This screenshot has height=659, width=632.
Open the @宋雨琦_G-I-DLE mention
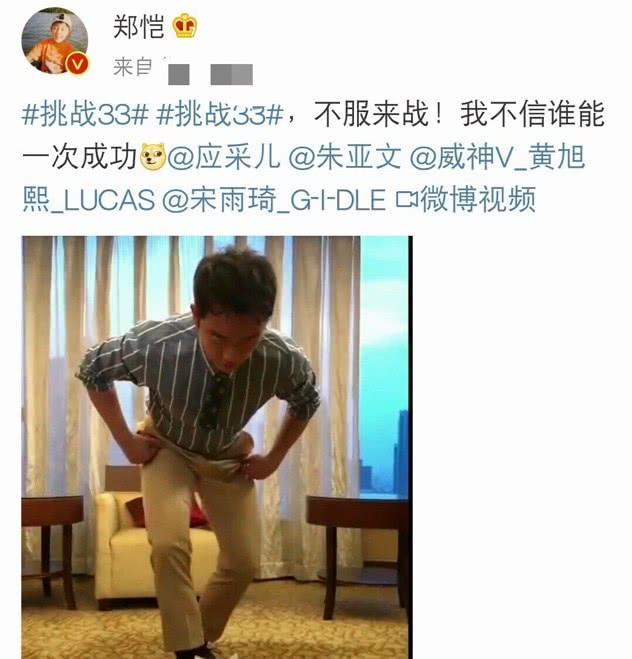(x=274, y=200)
